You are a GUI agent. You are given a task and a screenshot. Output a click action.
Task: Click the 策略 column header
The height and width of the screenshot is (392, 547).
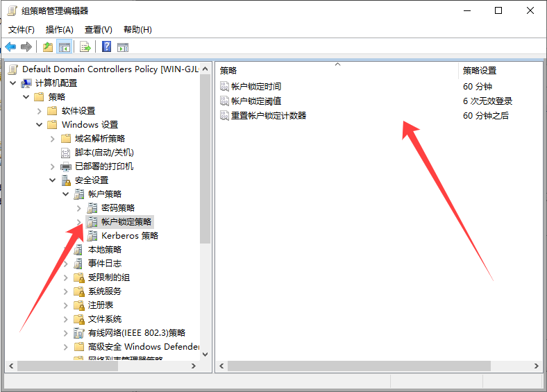click(228, 71)
